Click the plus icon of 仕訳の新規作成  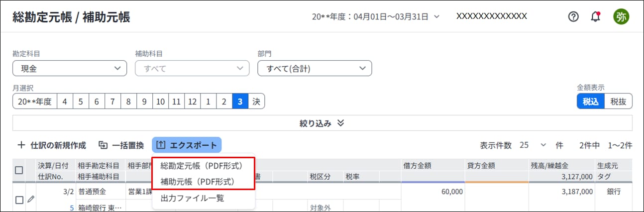(x=21, y=145)
